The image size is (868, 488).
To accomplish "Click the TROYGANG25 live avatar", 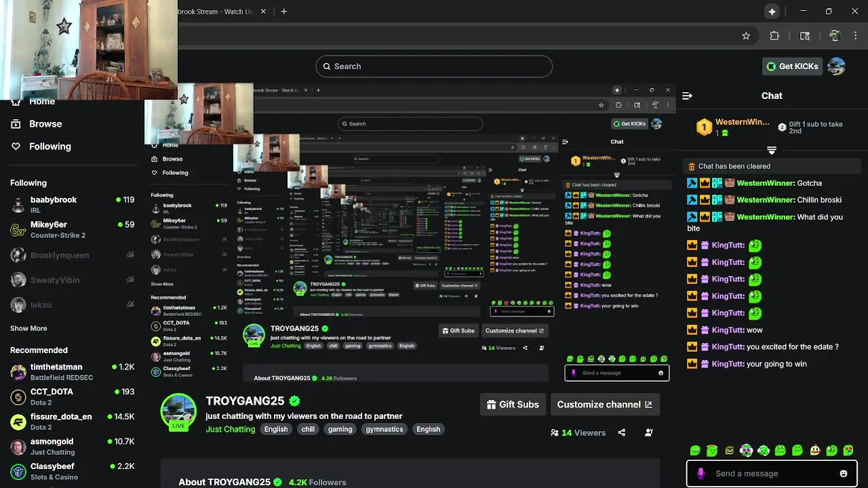I will (178, 411).
